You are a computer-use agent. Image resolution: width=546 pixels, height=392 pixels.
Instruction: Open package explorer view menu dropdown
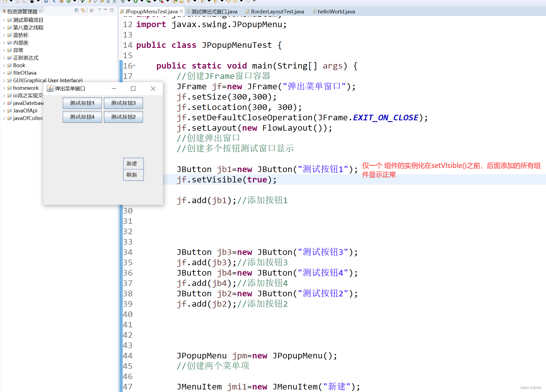tap(99, 10)
